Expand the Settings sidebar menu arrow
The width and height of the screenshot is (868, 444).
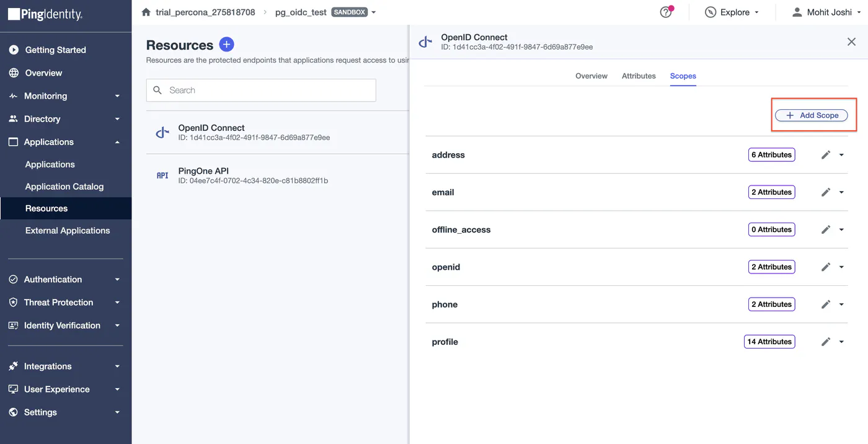click(x=117, y=412)
